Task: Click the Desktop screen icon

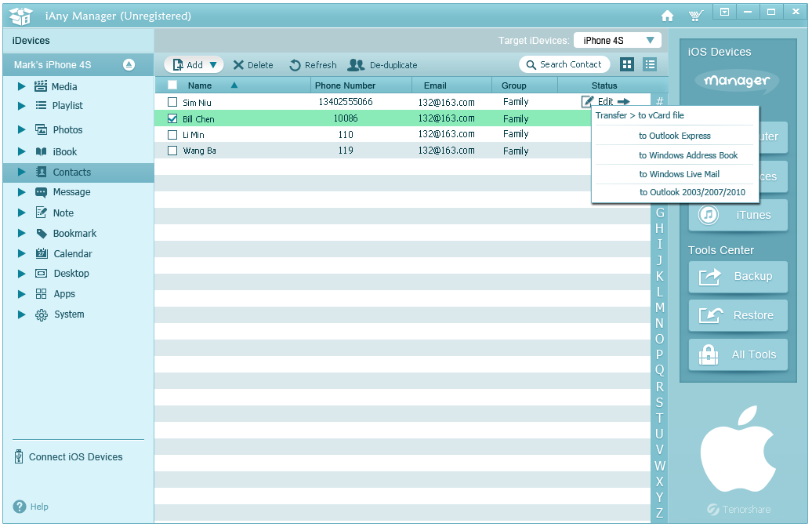Action: pos(42,274)
